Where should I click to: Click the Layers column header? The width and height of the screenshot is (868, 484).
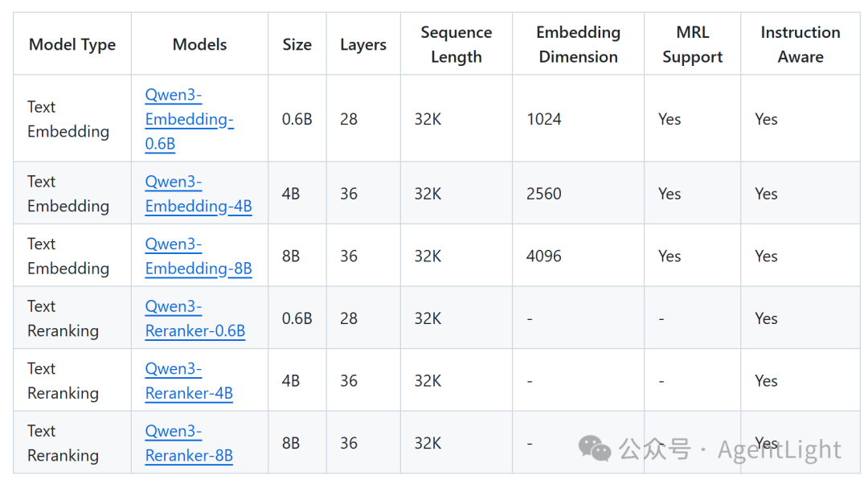point(362,44)
